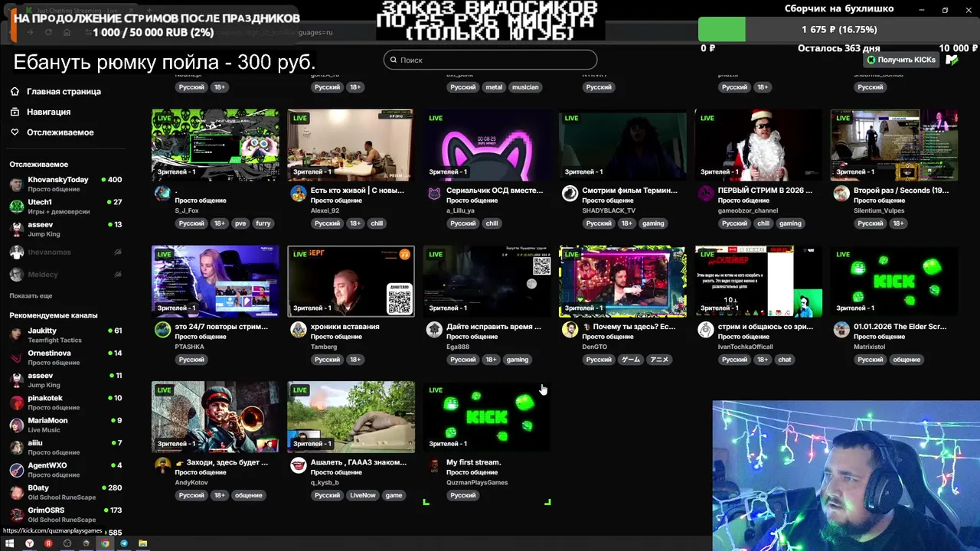The width and height of the screenshot is (980, 551).
Task: Click the Silentium_Vulpes channel name
Action: [x=880, y=210]
